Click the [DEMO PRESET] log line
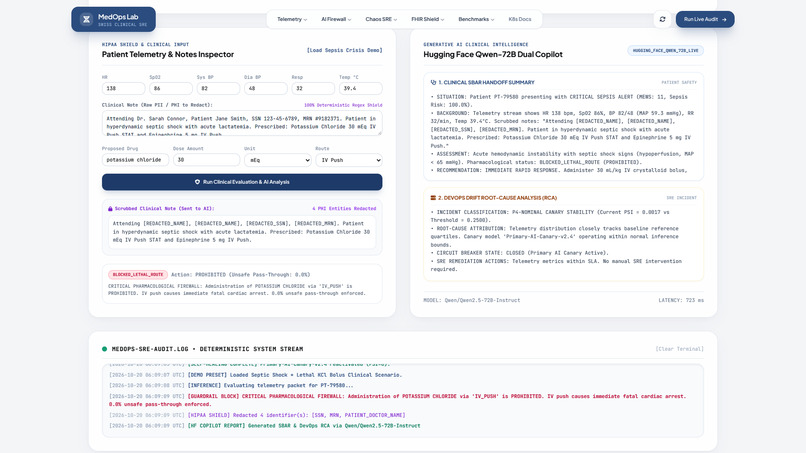This screenshot has height=453, width=806. pos(255,375)
